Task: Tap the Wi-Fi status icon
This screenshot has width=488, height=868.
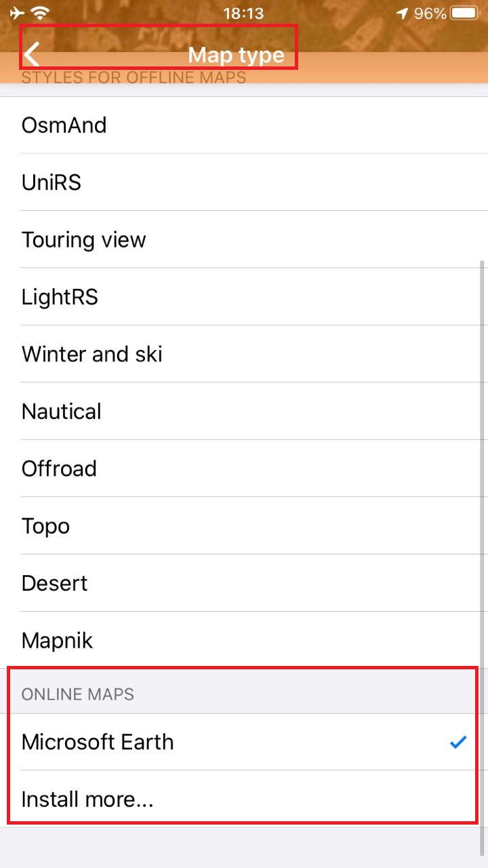Action: tap(41, 13)
